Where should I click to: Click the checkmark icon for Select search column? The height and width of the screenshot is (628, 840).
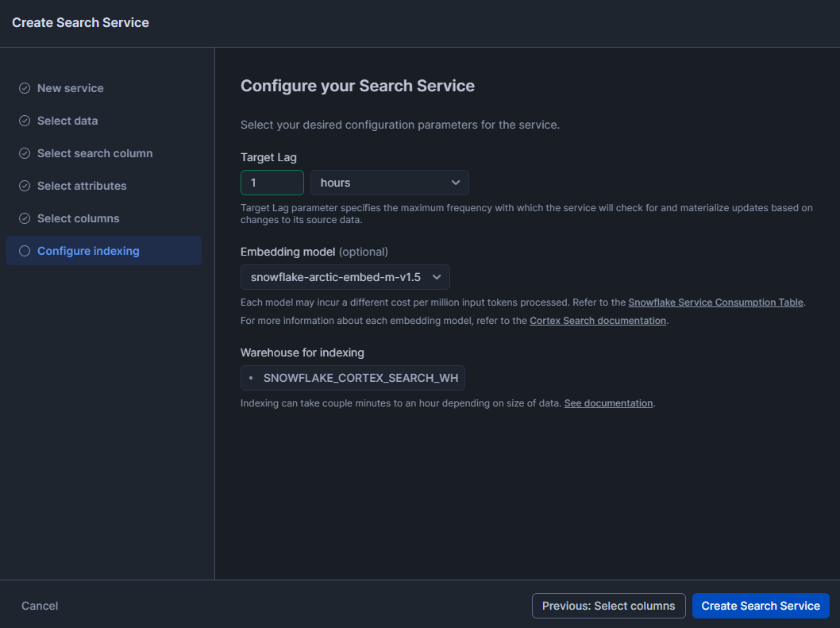pyautogui.click(x=24, y=153)
